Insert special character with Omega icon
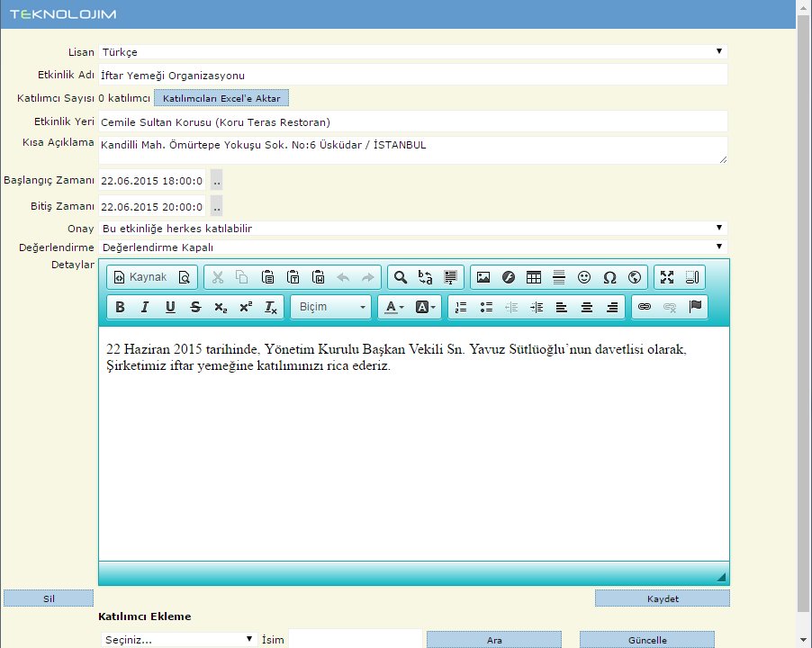Image resolution: width=812 pixels, height=648 pixels. (x=609, y=277)
